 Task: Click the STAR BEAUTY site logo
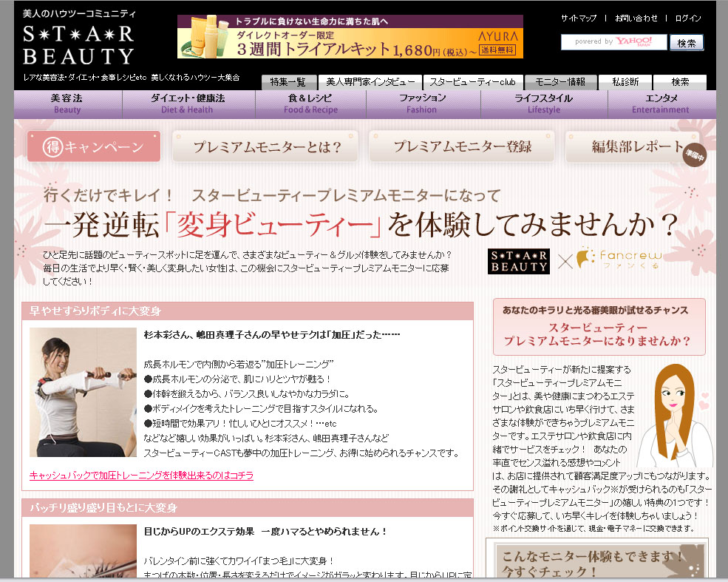[78, 46]
